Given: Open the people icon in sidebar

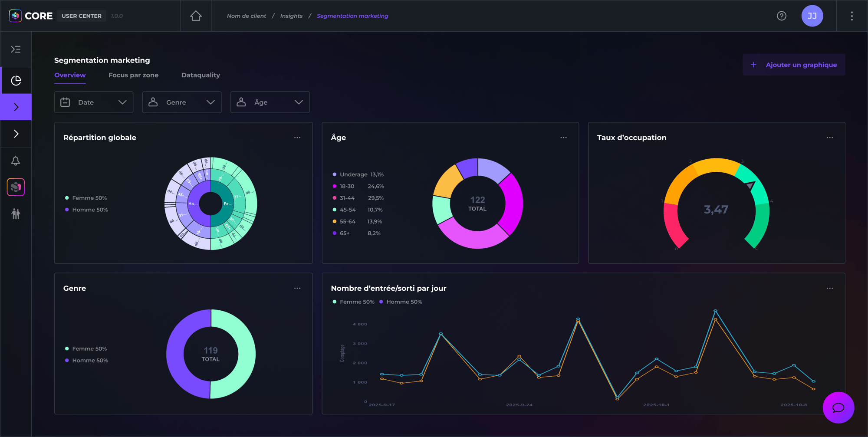Looking at the screenshot, I should (16, 214).
